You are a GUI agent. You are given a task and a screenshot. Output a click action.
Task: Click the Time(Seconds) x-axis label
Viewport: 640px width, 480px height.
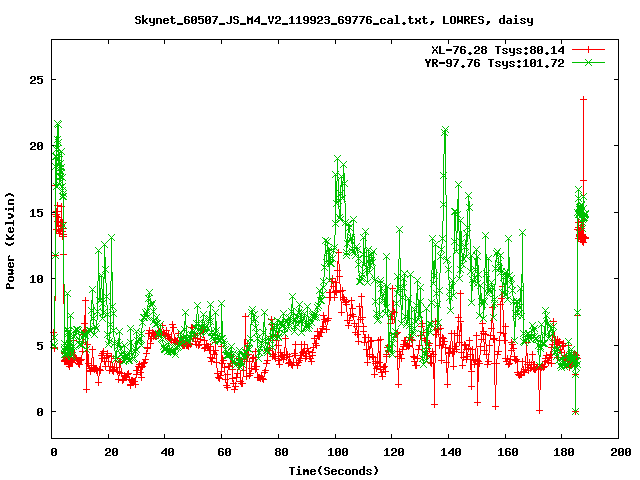[334, 471]
